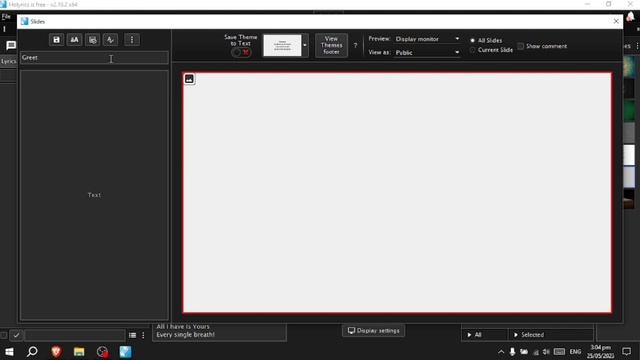
Task: Open the View as Public dropdown
Action: click(x=427, y=52)
